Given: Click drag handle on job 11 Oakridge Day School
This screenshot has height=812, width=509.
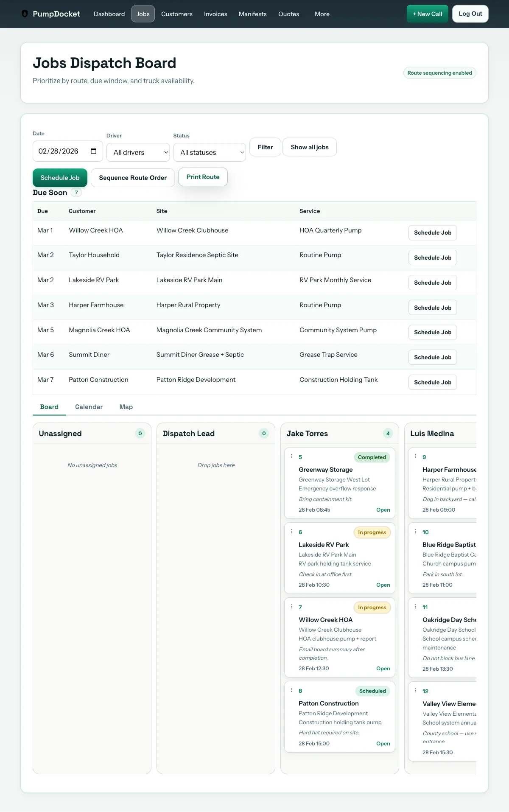Looking at the screenshot, I should coord(415,607).
